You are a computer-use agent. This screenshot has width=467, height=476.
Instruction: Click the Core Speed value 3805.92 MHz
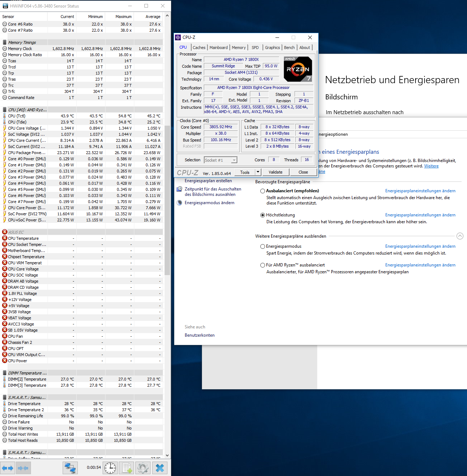click(221, 127)
